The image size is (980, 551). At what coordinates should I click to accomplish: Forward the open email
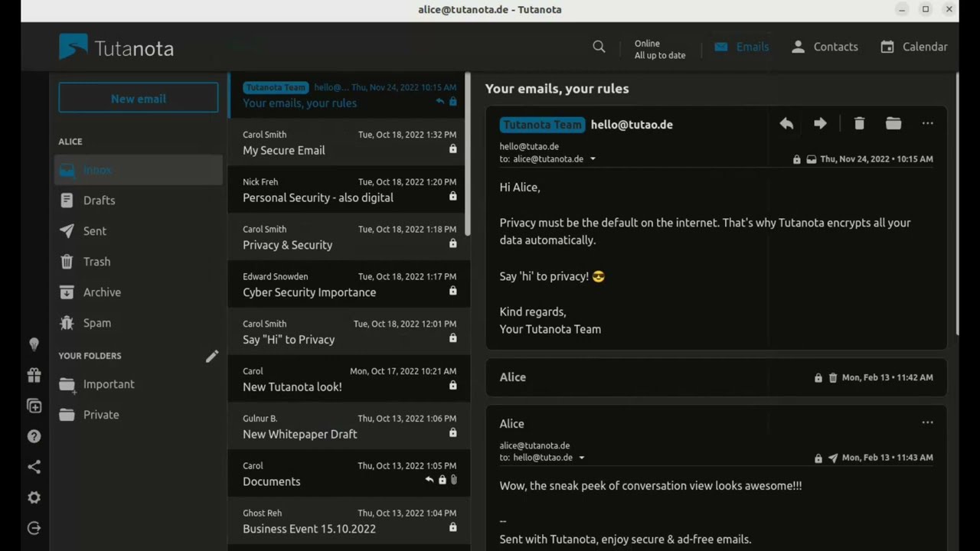click(820, 124)
